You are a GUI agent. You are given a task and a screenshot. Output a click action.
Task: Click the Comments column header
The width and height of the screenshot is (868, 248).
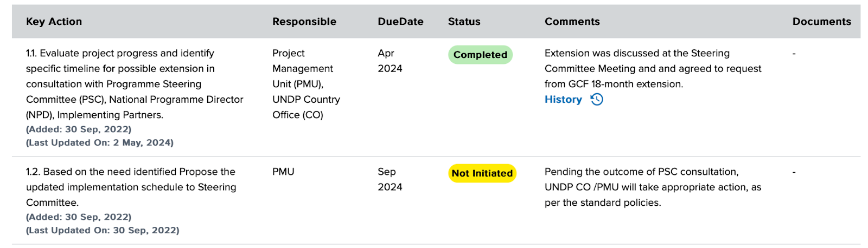572,21
